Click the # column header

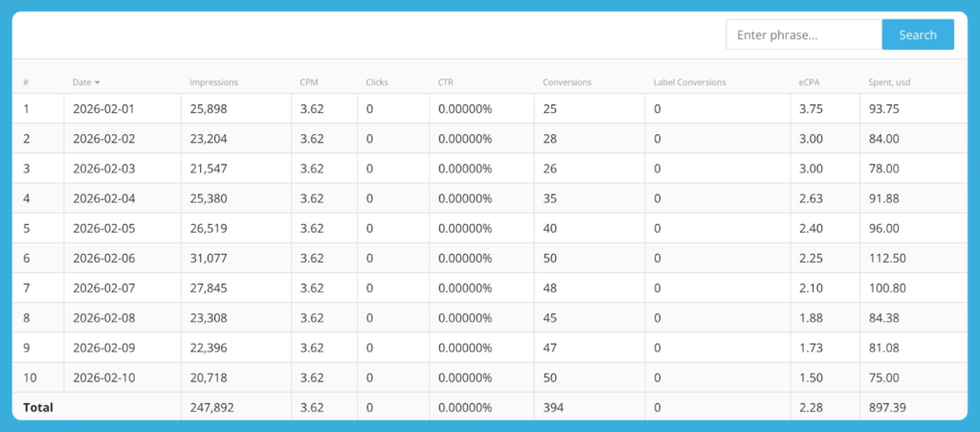[x=26, y=82]
